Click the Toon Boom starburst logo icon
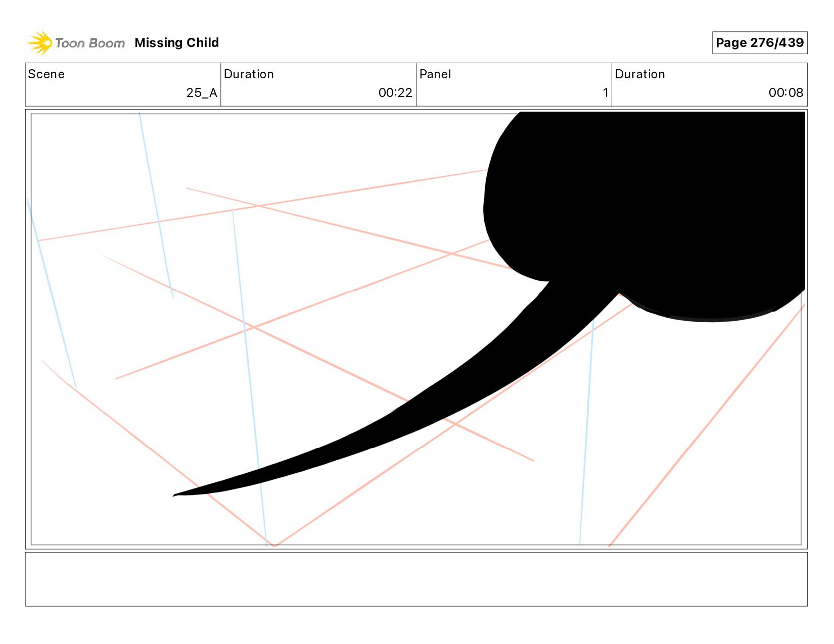This screenshot has height=644, width=834. [39, 42]
